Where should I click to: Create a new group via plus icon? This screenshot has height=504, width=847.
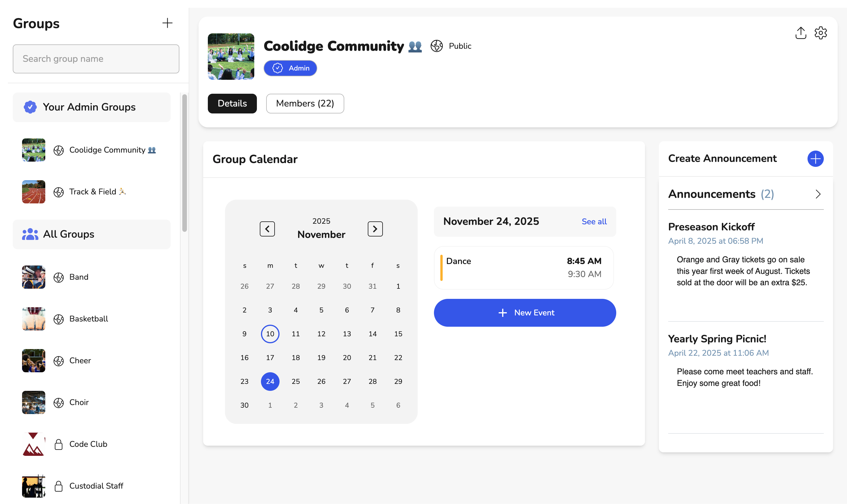pos(168,23)
